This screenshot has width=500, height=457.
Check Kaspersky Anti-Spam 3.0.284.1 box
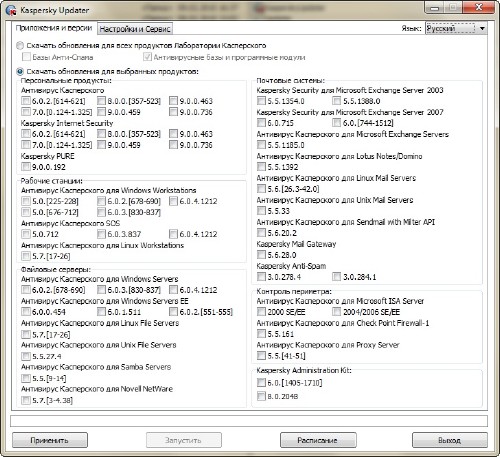[337, 277]
